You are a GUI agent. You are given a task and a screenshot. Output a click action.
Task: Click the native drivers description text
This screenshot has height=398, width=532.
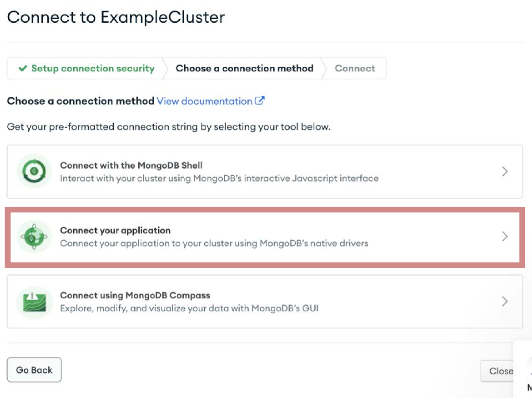tap(214, 244)
